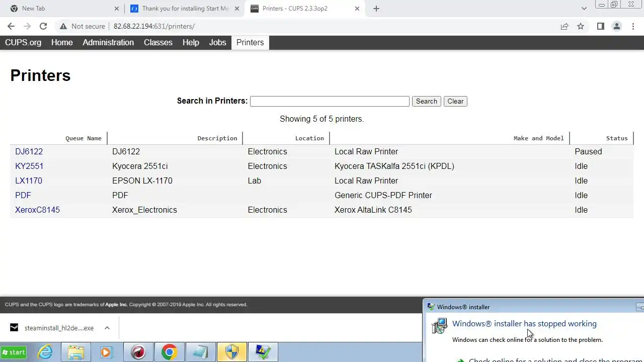
Task: Click the Kyocera 2551ci description cell
Action: click(140, 166)
